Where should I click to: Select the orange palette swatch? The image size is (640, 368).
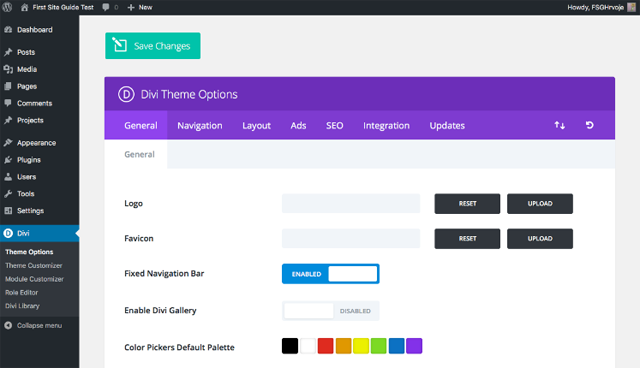[x=343, y=346]
